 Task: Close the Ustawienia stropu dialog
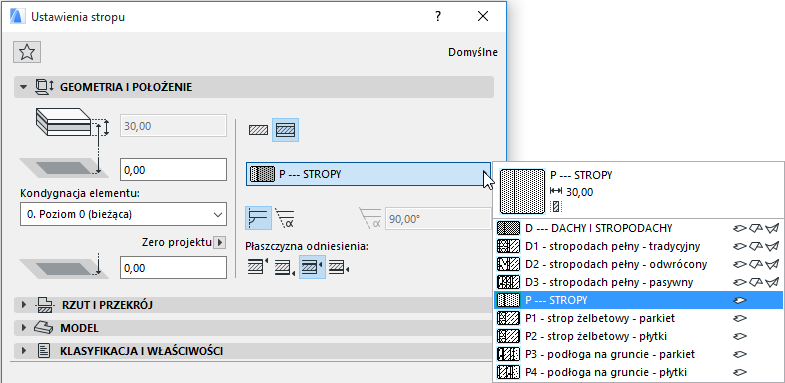tap(483, 17)
